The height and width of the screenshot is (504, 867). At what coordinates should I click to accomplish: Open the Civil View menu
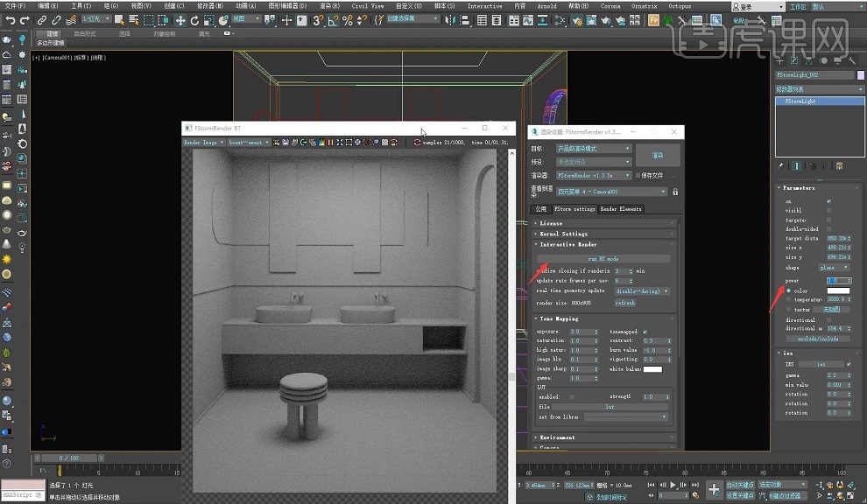point(368,6)
